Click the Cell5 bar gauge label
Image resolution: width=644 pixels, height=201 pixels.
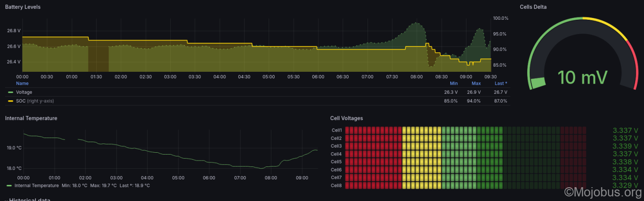click(336, 162)
